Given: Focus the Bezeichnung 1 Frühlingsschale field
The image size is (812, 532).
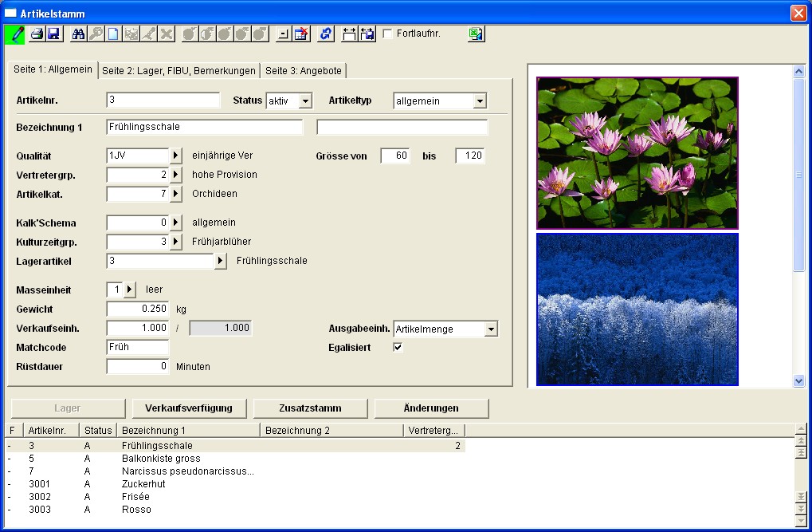Looking at the screenshot, I should [205, 127].
